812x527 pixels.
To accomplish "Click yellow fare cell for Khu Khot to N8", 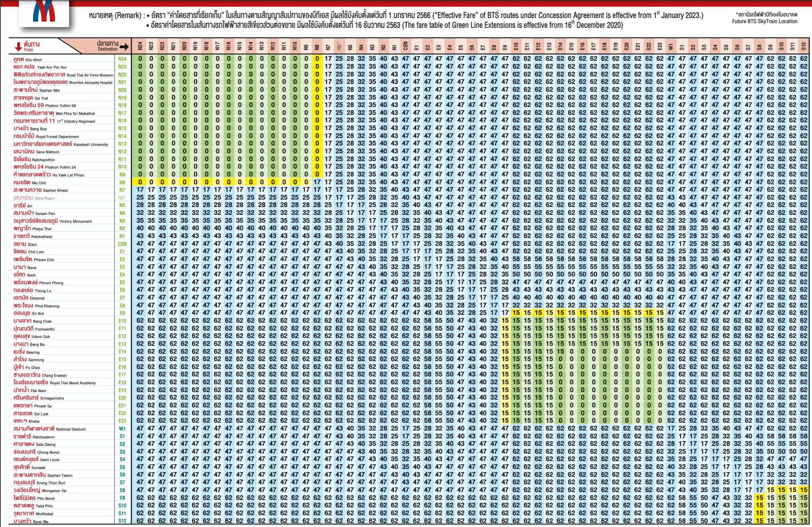I will (317, 59).
